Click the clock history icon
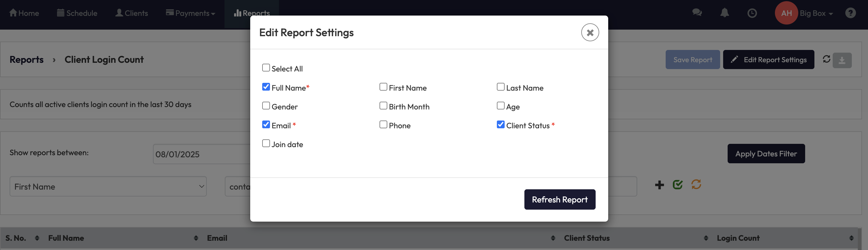 point(752,13)
